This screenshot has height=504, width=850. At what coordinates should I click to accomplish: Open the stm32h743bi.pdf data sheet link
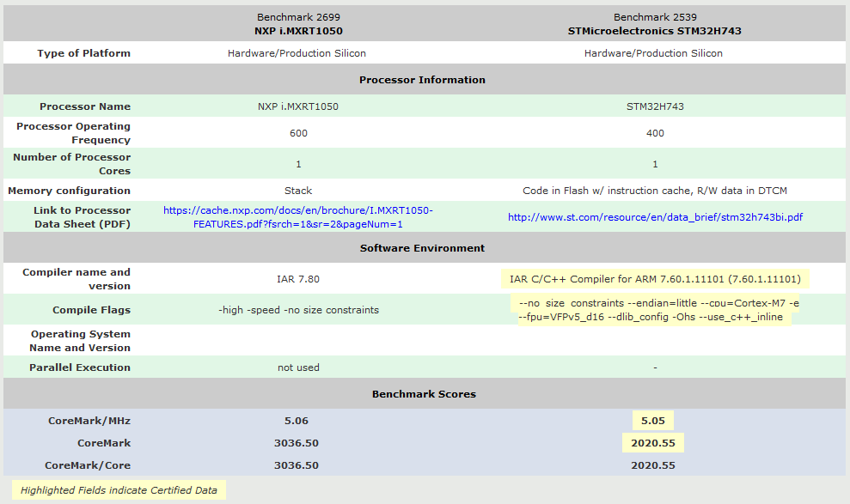[x=655, y=217]
